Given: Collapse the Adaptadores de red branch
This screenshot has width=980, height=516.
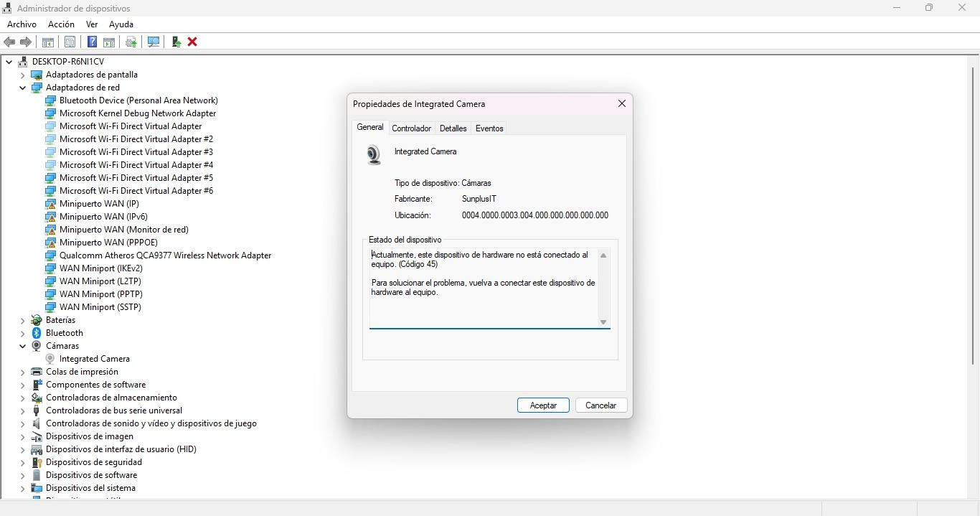Looking at the screenshot, I should [x=23, y=88].
